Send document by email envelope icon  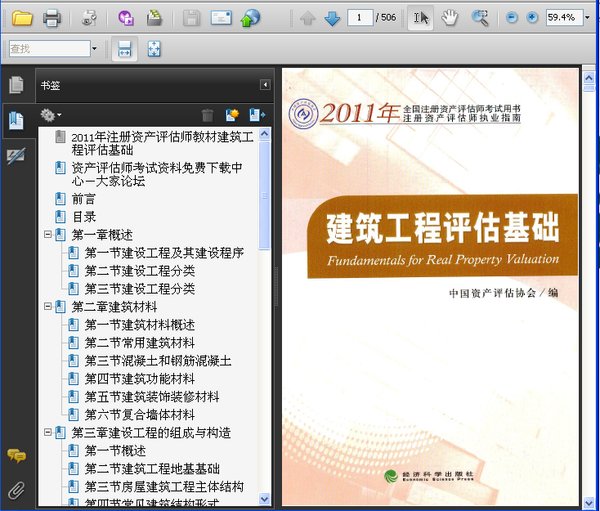pyautogui.click(x=221, y=18)
